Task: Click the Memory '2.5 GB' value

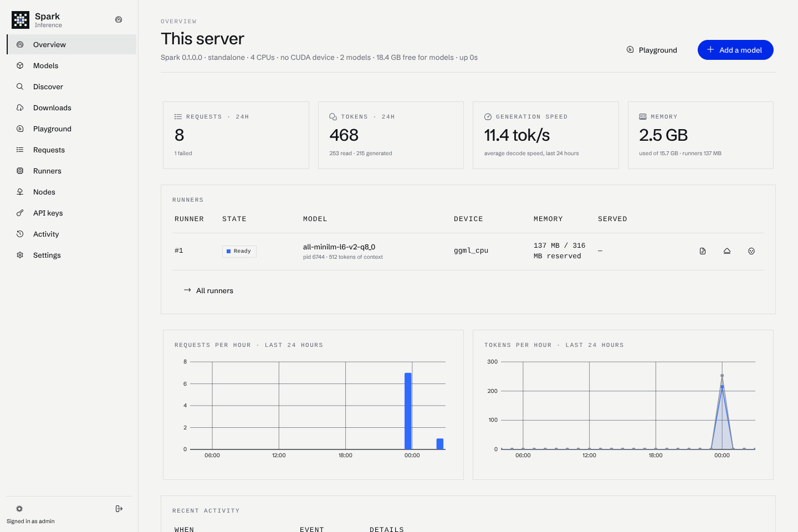Action: pos(663,135)
